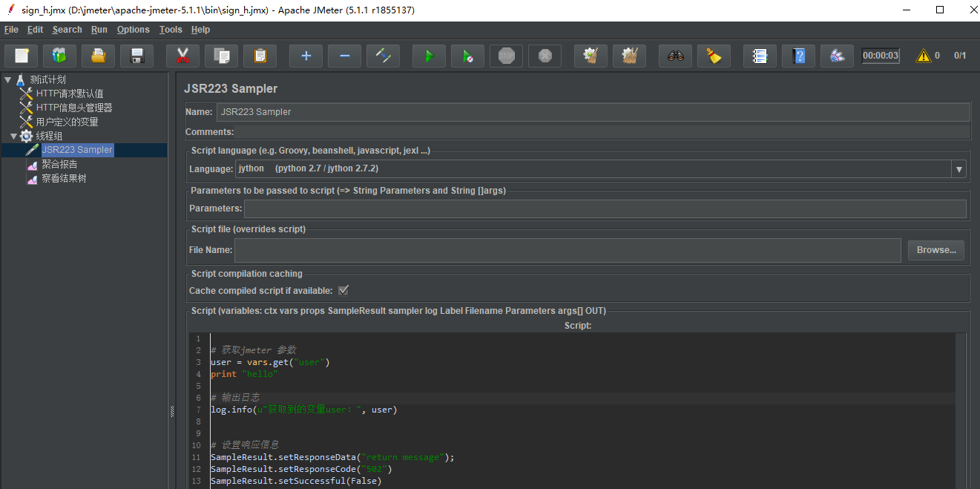
Task: Click the Parameters input field
Action: point(605,209)
